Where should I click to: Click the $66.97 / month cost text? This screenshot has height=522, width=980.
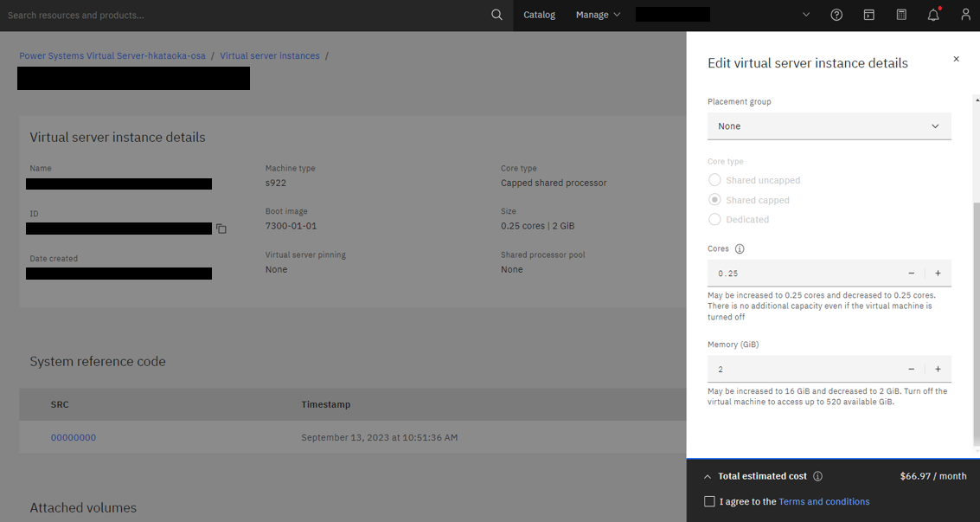tap(933, 476)
